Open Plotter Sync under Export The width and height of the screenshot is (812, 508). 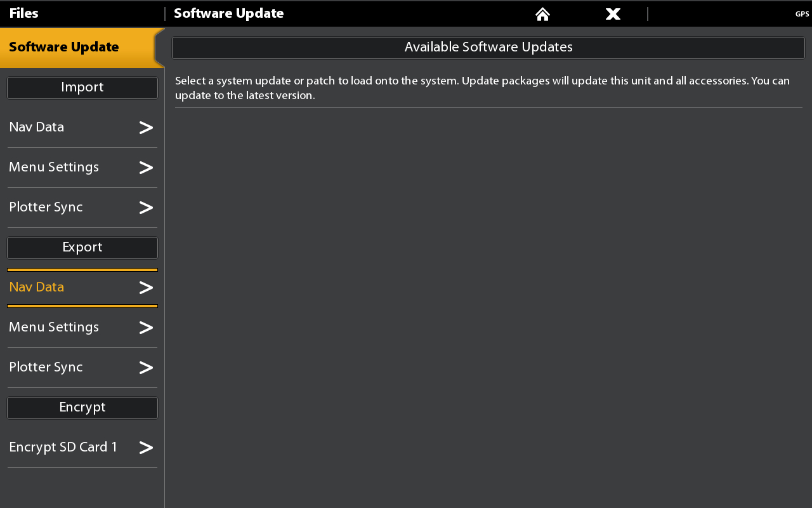coord(82,368)
